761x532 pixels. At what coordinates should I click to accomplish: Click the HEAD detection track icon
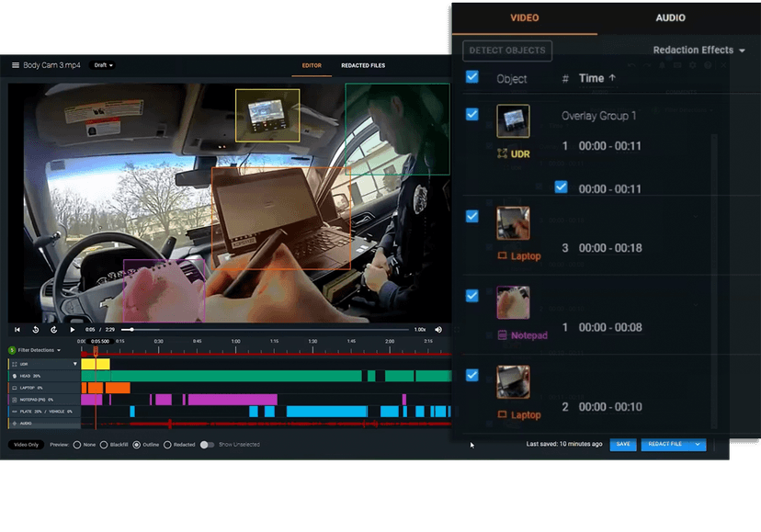click(13, 375)
